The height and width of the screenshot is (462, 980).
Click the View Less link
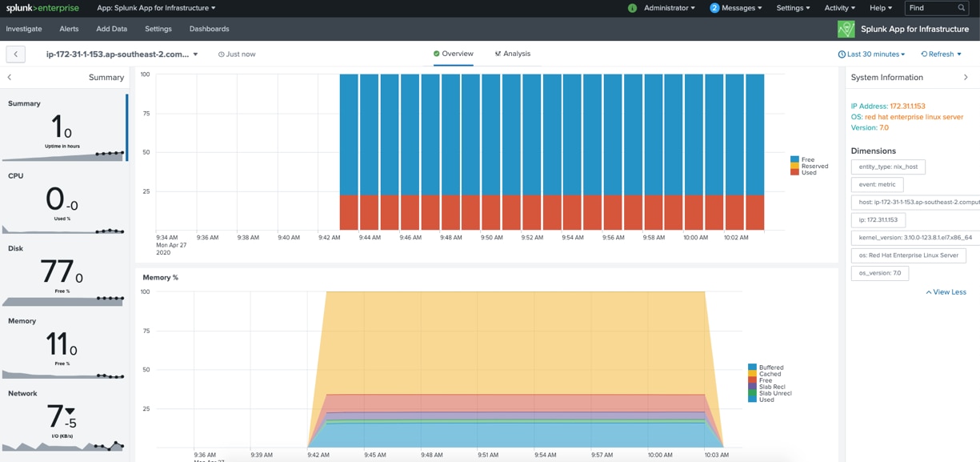(946, 292)
